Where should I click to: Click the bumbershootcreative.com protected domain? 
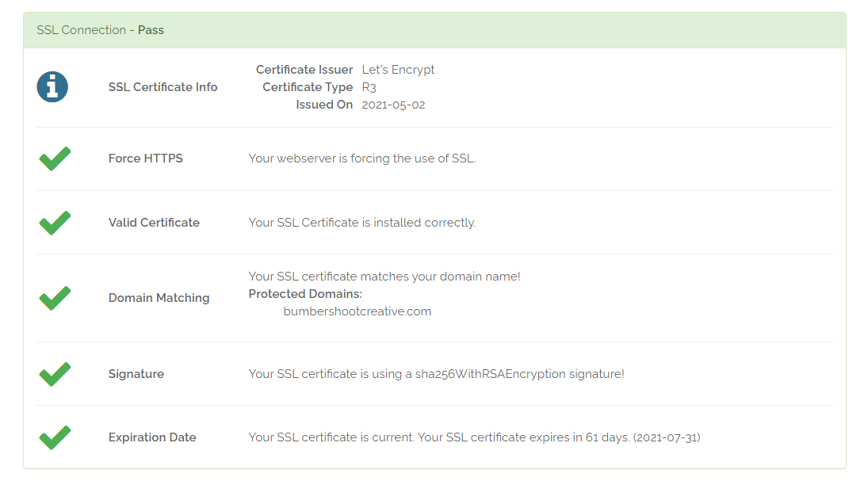point(357,311)
